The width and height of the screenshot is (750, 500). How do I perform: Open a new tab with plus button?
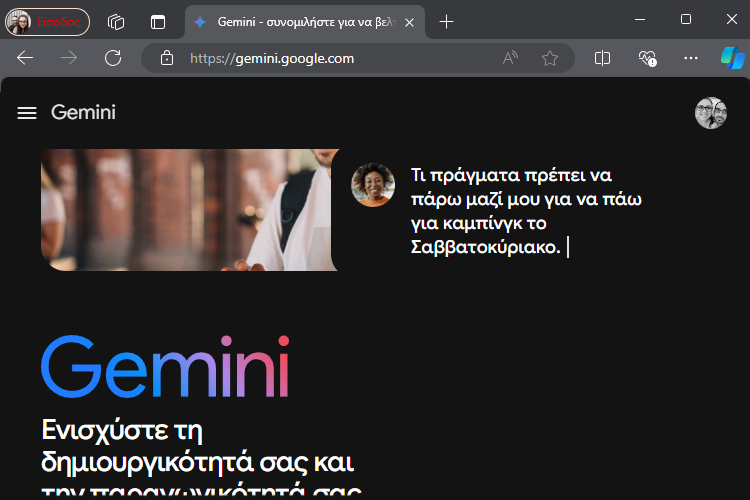[446, 22]
